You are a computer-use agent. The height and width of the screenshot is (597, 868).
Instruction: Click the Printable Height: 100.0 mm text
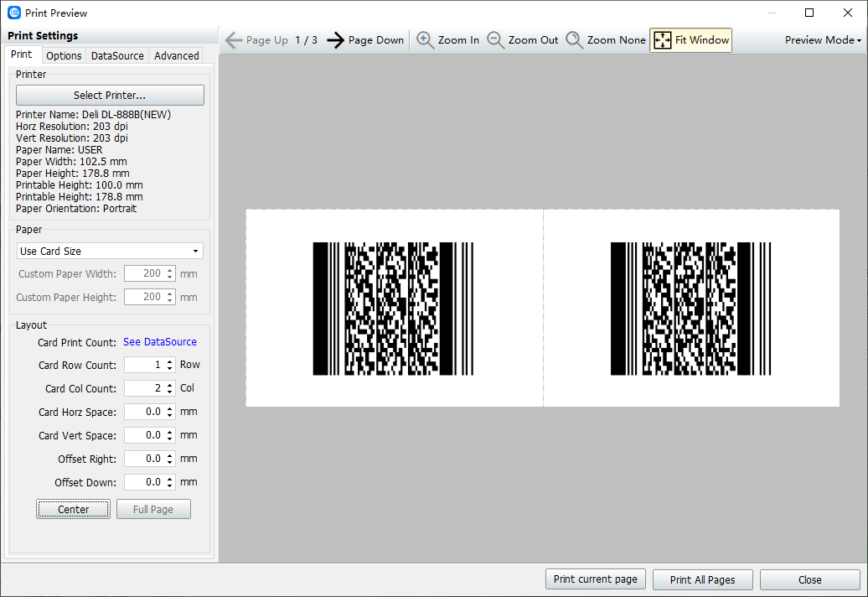click(79, 185)
